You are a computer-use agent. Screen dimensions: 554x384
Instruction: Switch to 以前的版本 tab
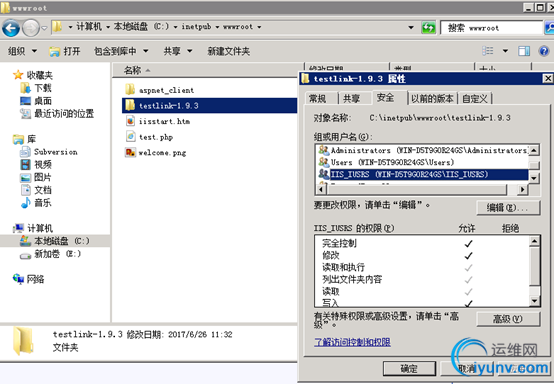[432, 99]
